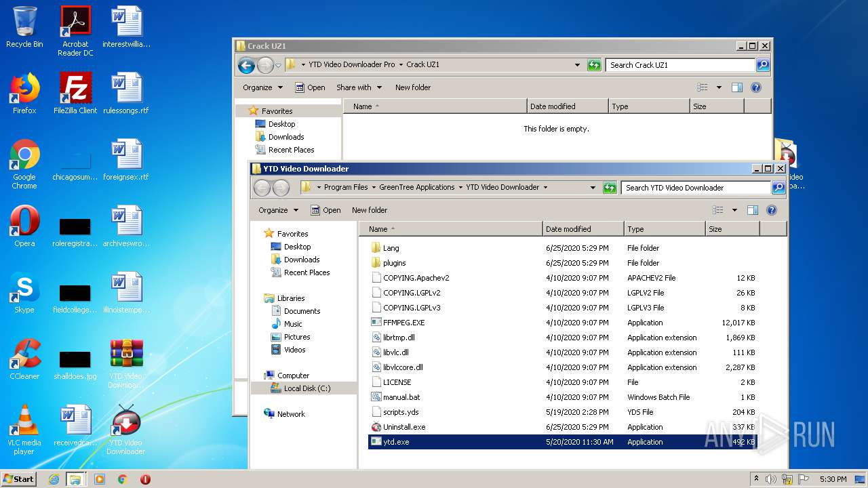Expand the Program Files breadcrumb arrow
This screenshot has height=488, width=868.
(373, 188)
